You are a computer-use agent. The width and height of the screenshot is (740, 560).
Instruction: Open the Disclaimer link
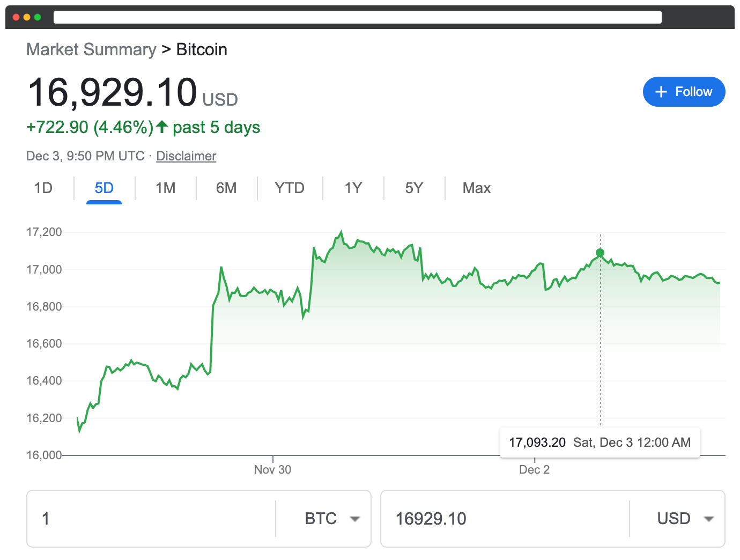[186, 156]
